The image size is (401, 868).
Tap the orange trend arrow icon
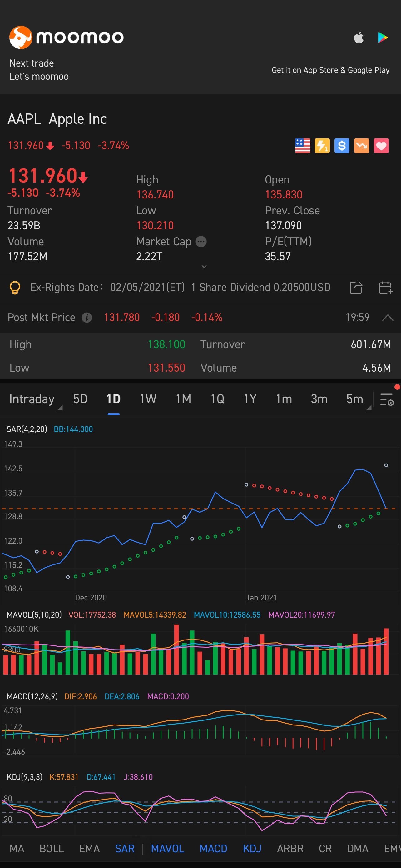pyautogui.click(x=362, y=146)
